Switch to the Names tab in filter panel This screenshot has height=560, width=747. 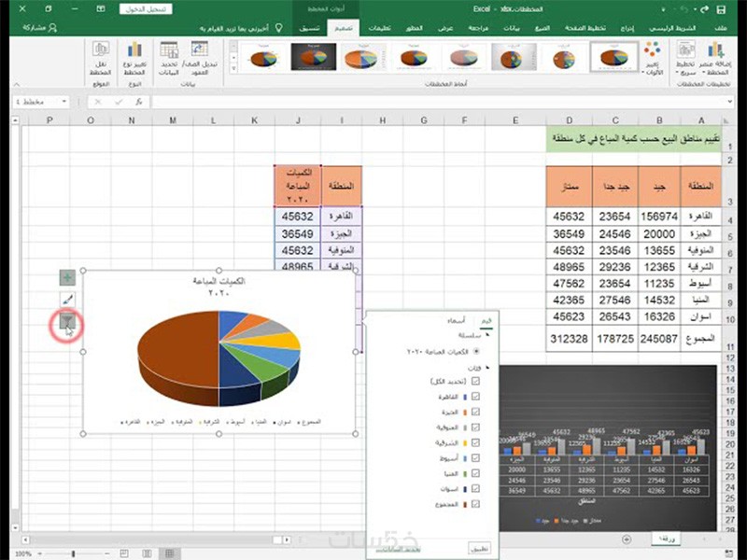pos(456,321)
